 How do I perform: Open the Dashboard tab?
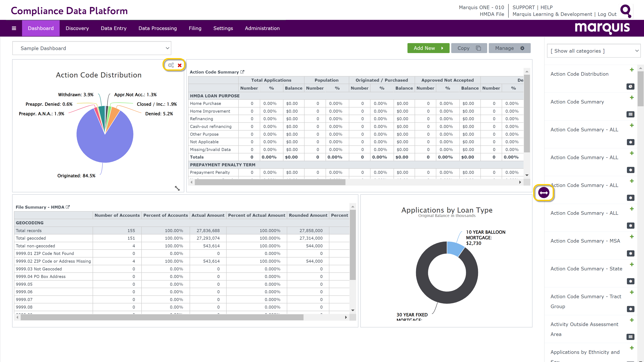click(41, 28)
